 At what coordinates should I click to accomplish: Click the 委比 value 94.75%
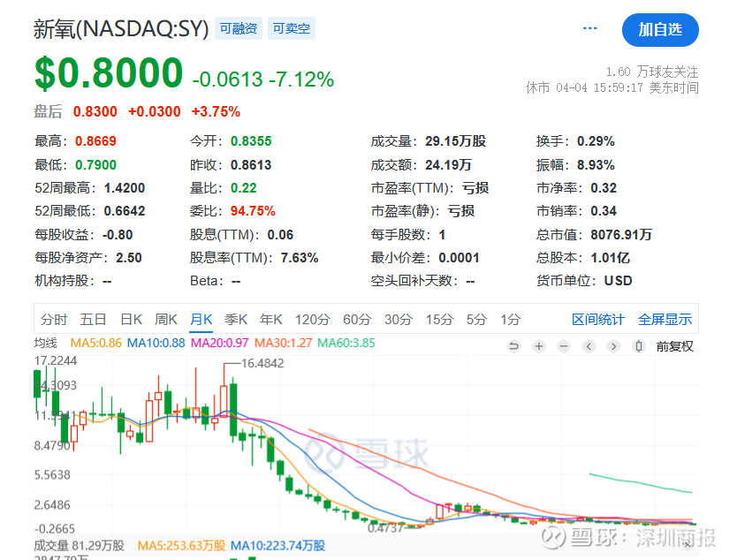point(253,211)
